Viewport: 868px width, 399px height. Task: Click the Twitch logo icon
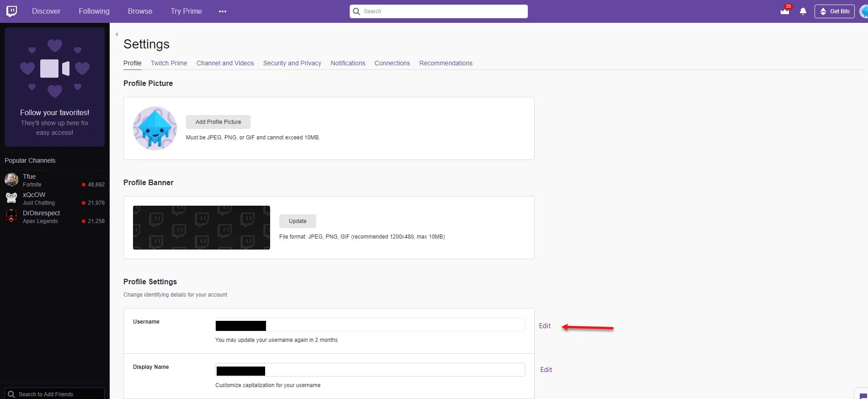click(x=12, y=11)
